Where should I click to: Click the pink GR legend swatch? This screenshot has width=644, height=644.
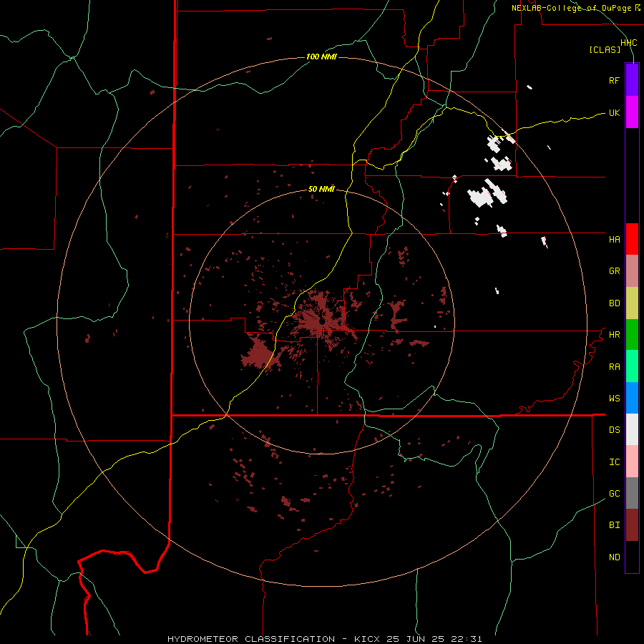(x=632, y=270)
